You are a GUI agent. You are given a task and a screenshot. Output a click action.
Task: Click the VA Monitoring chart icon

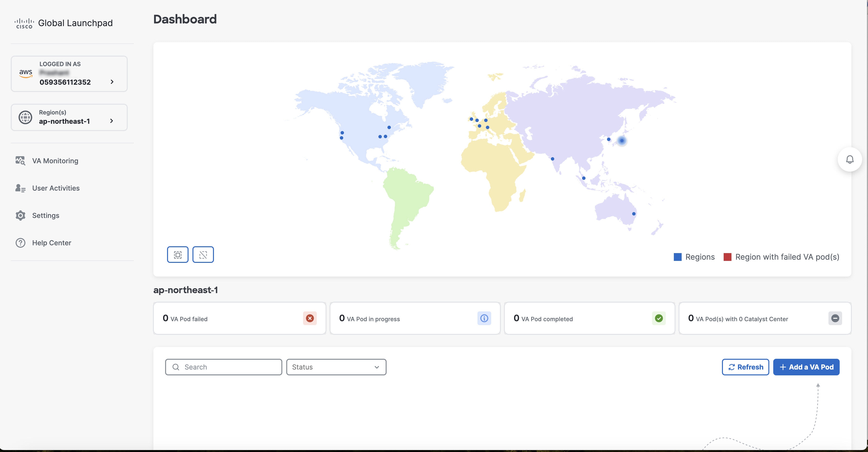point(20,161)
